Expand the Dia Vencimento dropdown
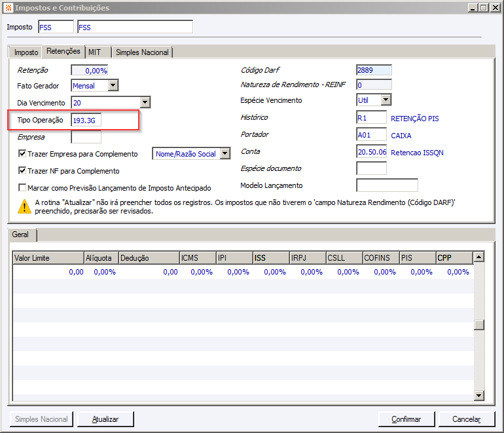 (145, 103)
